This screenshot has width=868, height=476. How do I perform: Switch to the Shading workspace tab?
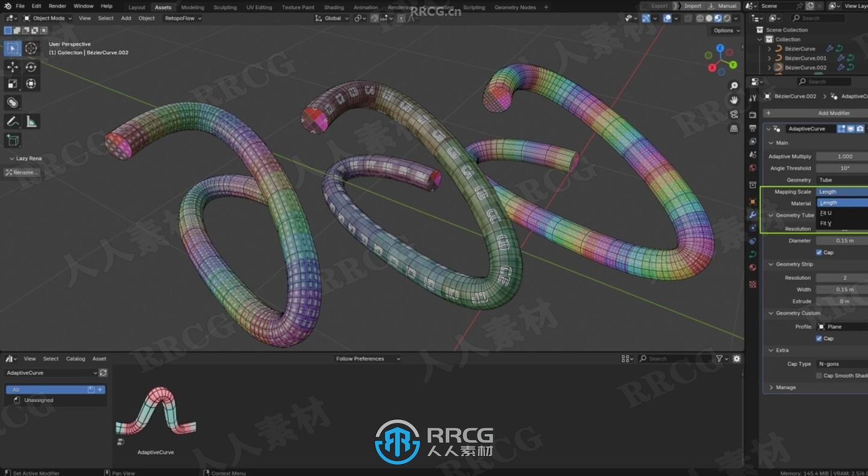click(334, 7)
